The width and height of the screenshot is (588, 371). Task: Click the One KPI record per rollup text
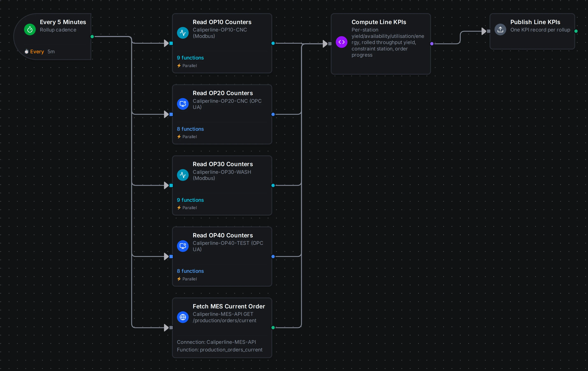pyautogui.click(x=540, y=30)
